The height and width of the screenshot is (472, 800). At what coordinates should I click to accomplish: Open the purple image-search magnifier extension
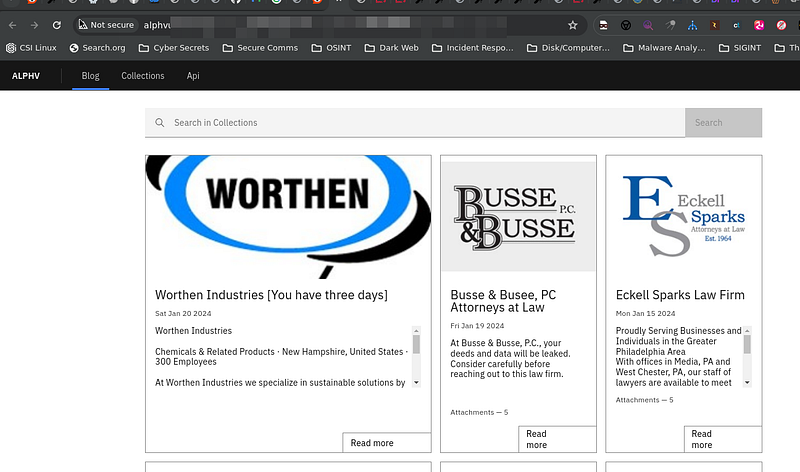647,25
